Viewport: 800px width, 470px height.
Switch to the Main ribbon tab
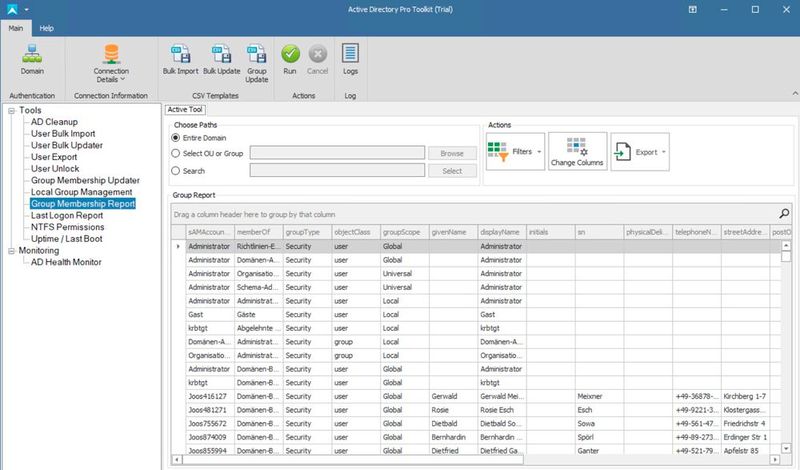pos(16,28)
